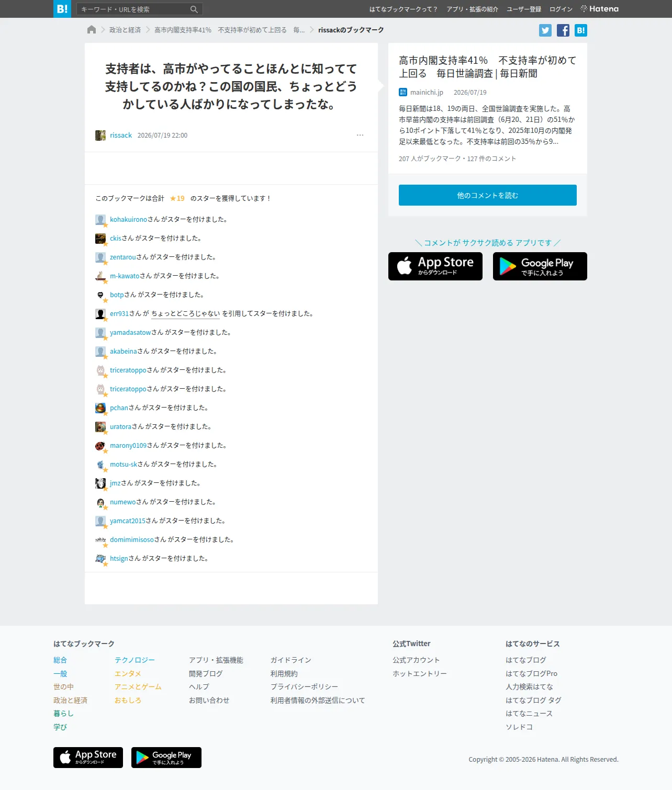Click the blue B! bookmark share icon
Screen dimensions: 672x790
click(x=581, y=30)
